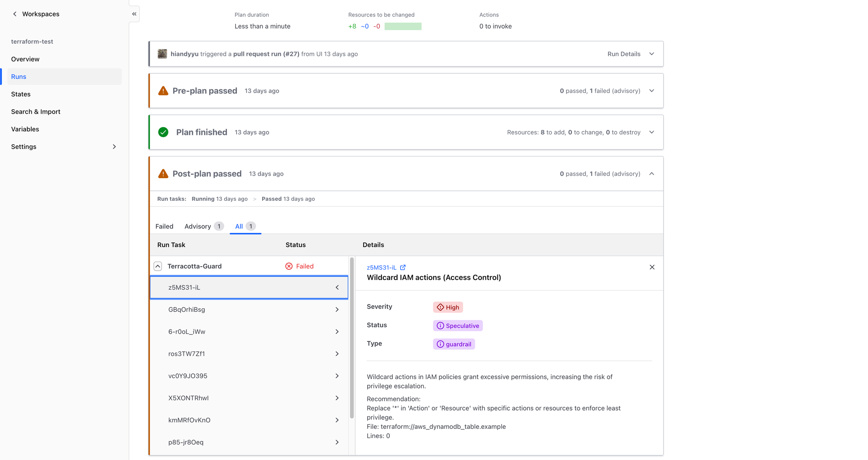This screenshot has height=460, width=868.
Task: Collapse the Terracotta-Guard run task toggle
Action: tap(158, 266)
